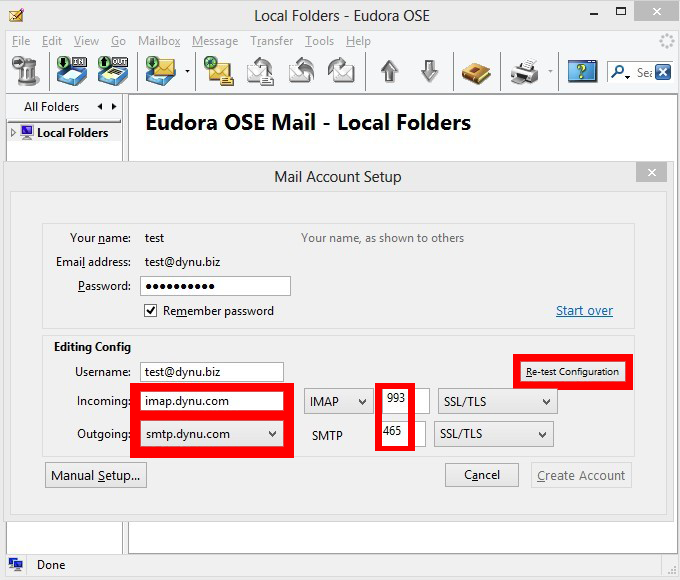Expand the Local Folders tree node
The width and height of the screenshot is (680, 580).
[13, 132]
